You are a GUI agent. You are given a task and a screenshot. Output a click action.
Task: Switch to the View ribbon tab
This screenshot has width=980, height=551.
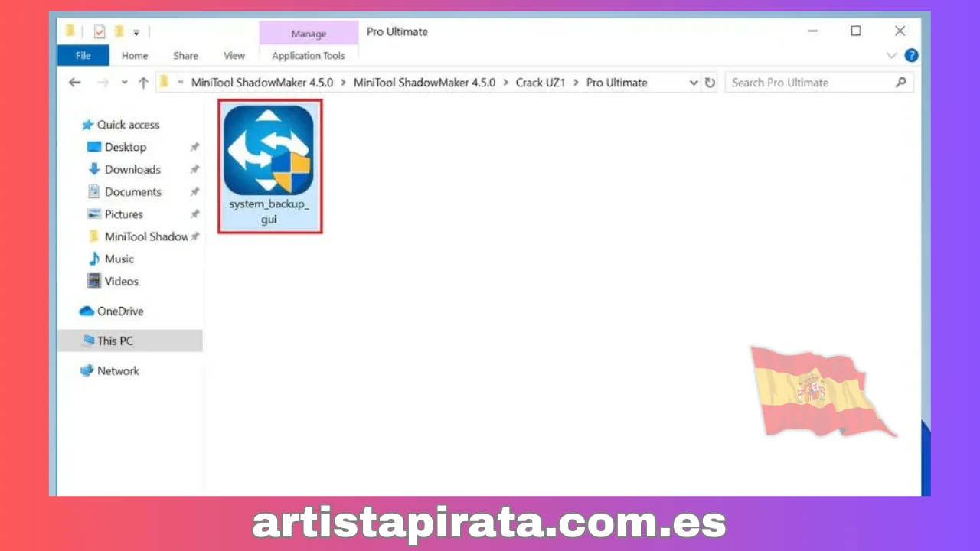pos(234,55)
